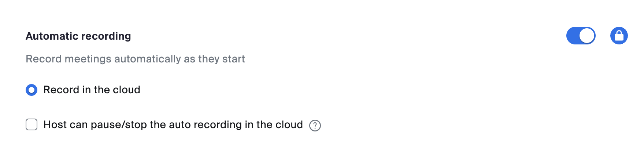Click the Record in the cloud label
This screenshot has height=152, width=644.
tap(92, 90)
